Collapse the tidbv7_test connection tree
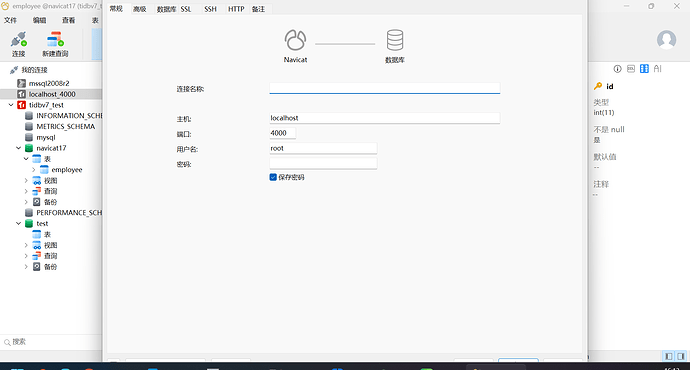Image resolution: width=690 pixels, height=370 pixels. pos(11,105)
